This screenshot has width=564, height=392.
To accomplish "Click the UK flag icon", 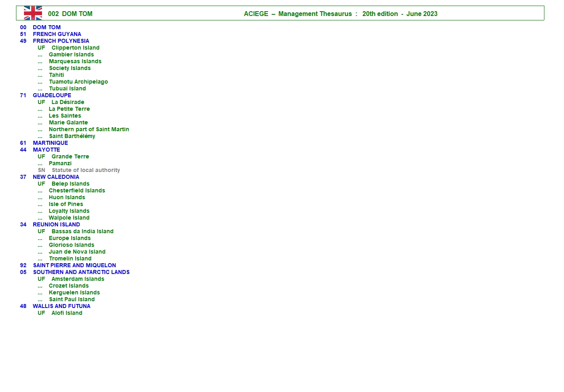I will tap(33, 13).
